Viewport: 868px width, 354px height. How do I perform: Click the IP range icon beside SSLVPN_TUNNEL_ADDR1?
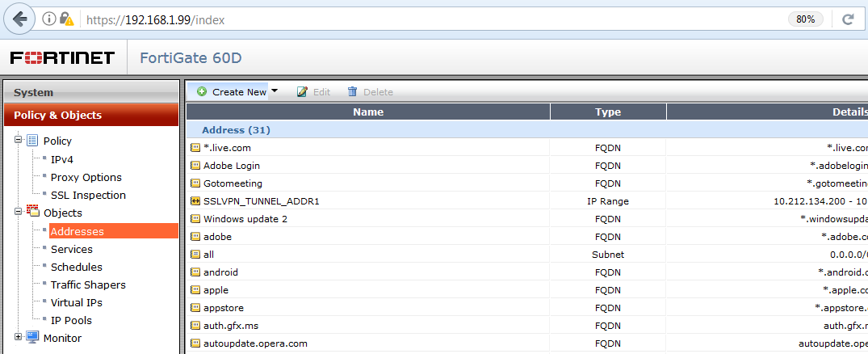click(x=195, y=201)
